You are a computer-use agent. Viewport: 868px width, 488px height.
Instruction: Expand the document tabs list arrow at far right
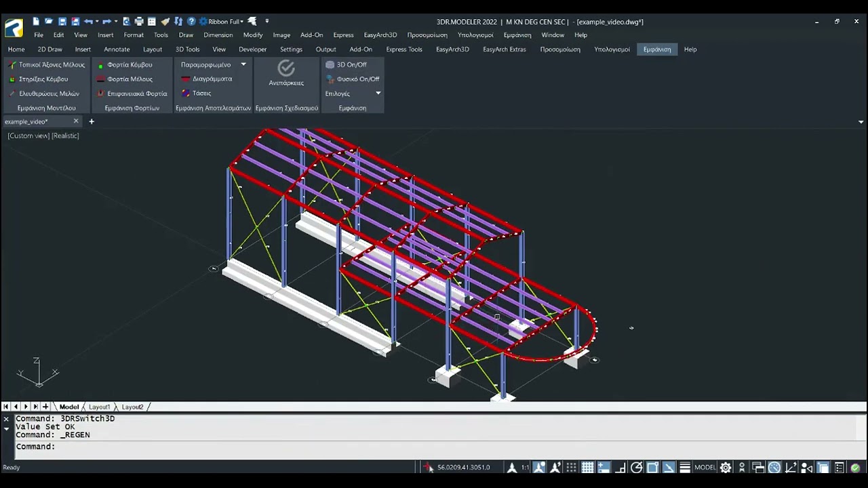click(861, 122)
